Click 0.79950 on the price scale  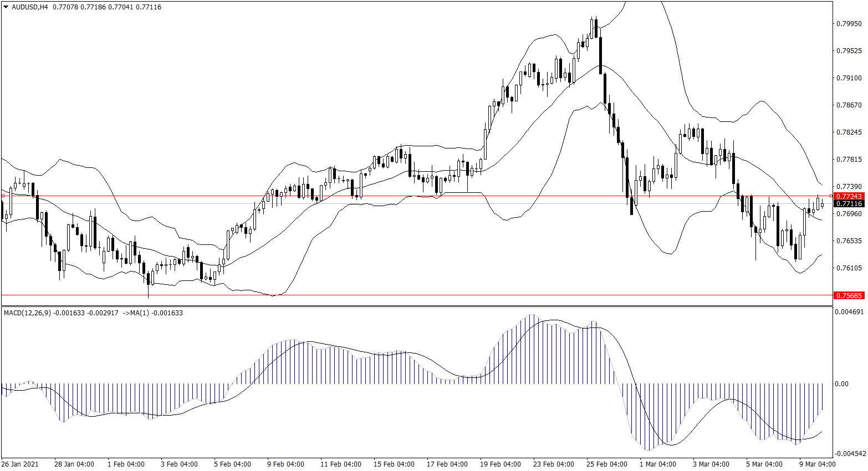[849, 24]
